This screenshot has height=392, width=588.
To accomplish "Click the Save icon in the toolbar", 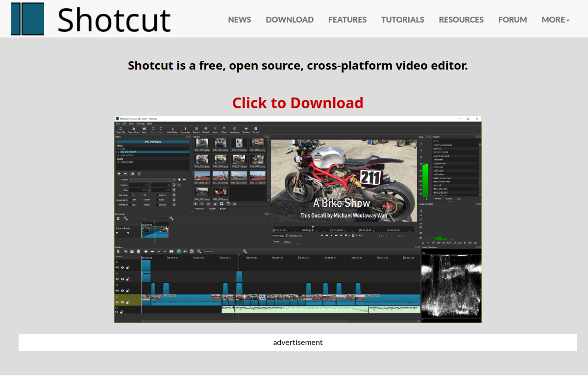I will 144,128.
